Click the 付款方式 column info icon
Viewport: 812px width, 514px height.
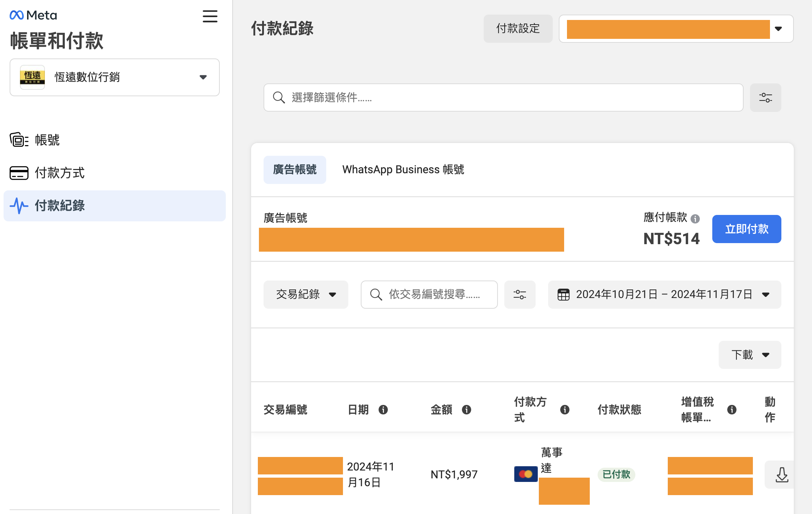(x=564, y=410)
